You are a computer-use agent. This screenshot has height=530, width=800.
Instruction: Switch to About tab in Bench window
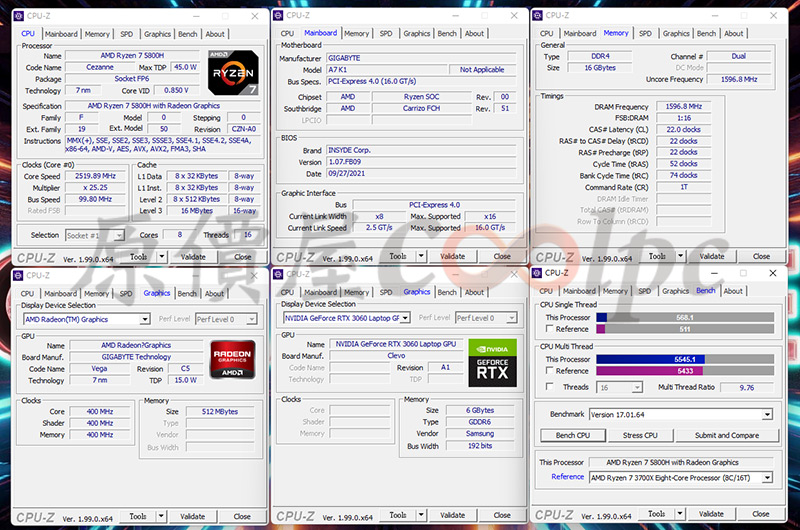click(733, 291)
